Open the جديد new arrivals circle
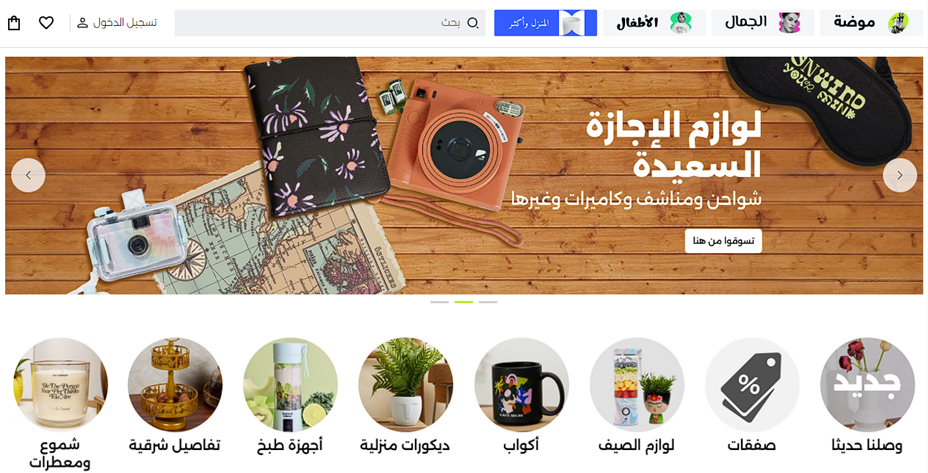 point(867,385)
